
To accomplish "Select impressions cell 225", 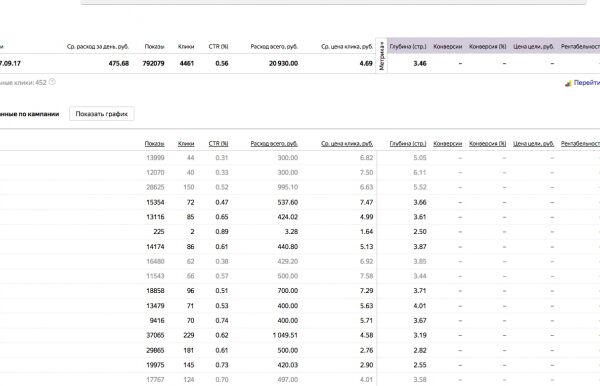I will point(159,232).
